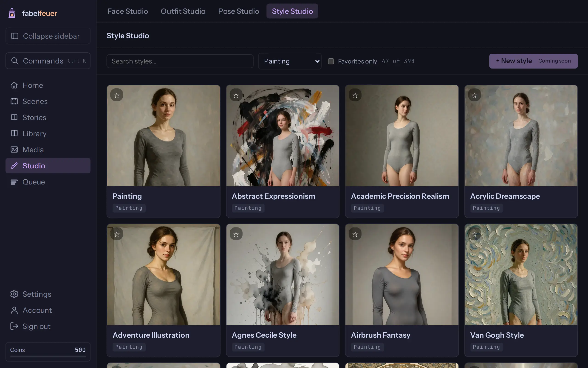This screenshot has width=588, height=368.
Task: Click the Commands search magnifier icon
Action: [x=15, y=61]
